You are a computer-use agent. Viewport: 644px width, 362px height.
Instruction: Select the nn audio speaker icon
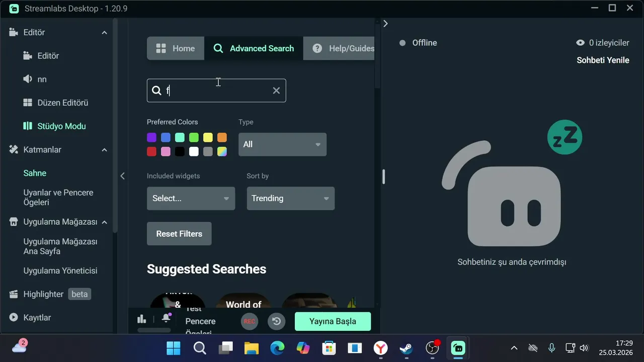28,79
